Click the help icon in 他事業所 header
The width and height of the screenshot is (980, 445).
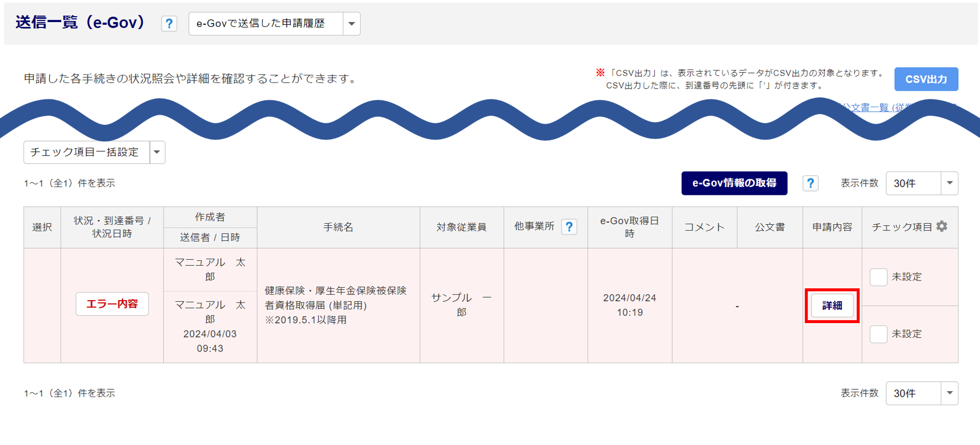click(569, 227)
